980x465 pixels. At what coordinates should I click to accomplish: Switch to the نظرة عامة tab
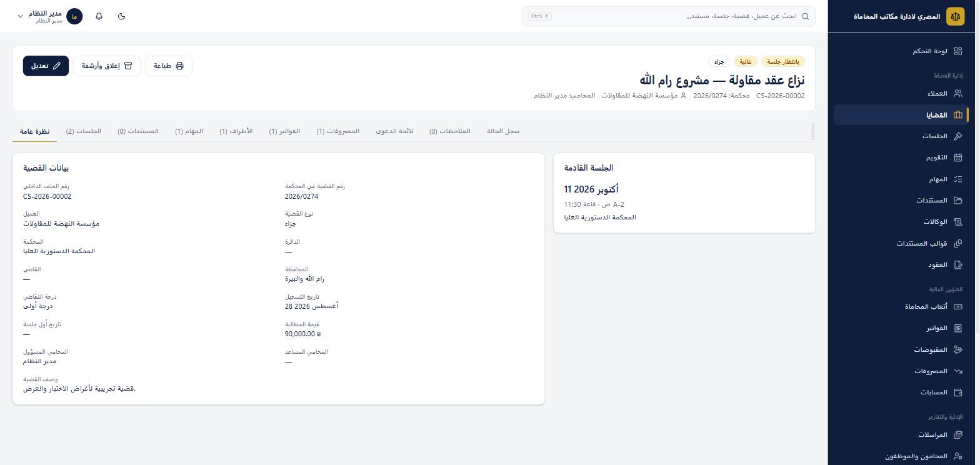coord(34,131)
